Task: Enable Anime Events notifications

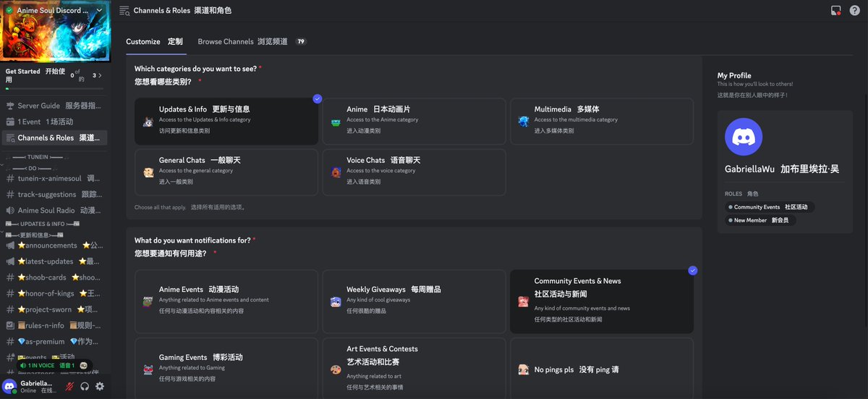Action: 226,301
